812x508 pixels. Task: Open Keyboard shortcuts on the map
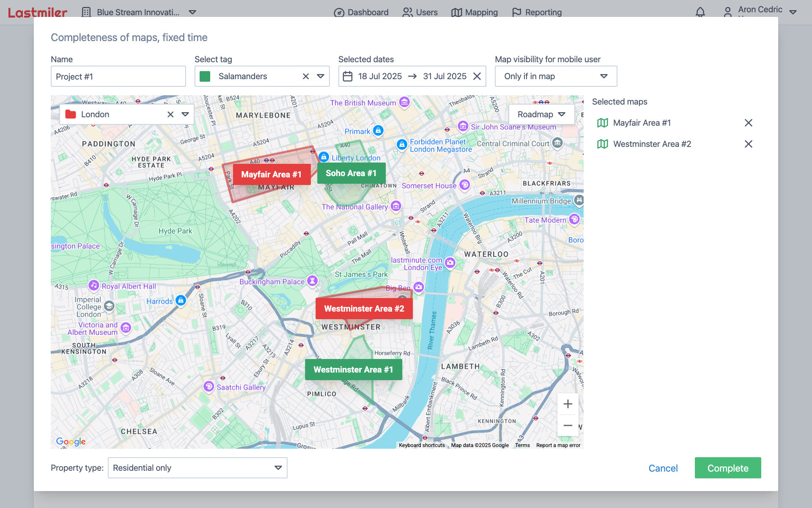click(x=422, y=445)
